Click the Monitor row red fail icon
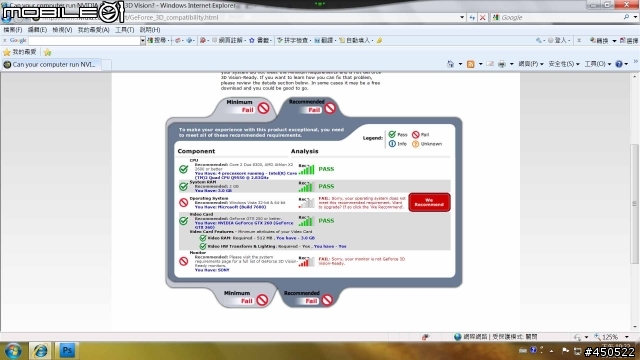 (x=184, y=261)
